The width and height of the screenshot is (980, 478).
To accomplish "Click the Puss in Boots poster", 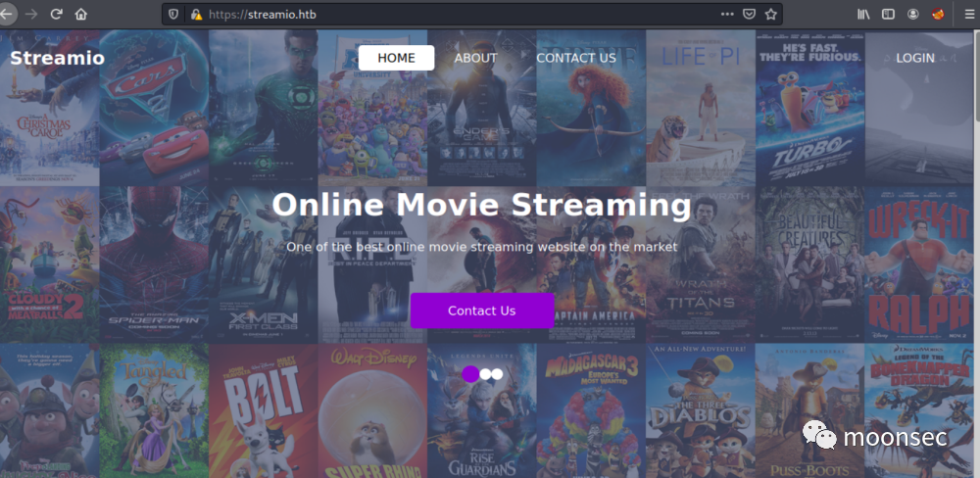I will click(810, 410).
